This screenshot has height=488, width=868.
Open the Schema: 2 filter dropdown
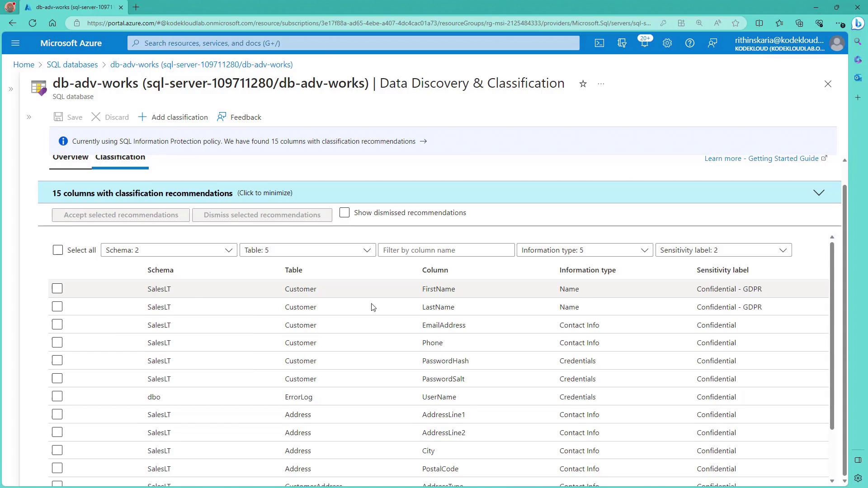[x=169, y=250]
